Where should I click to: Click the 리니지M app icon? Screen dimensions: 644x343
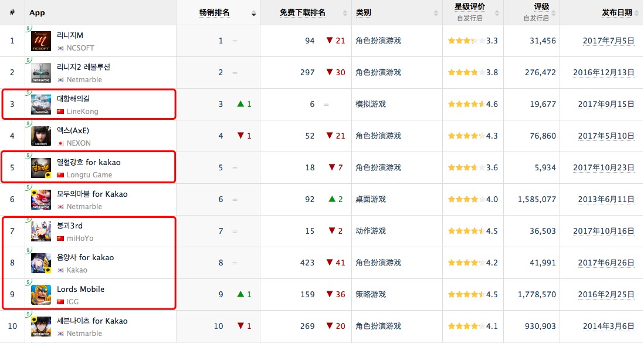click(x=41, y=41)
